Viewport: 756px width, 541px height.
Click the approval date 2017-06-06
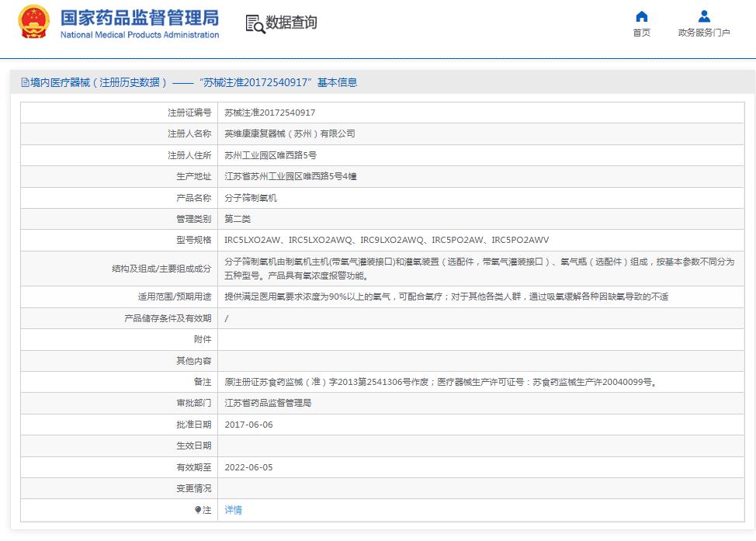coord(248,425)
